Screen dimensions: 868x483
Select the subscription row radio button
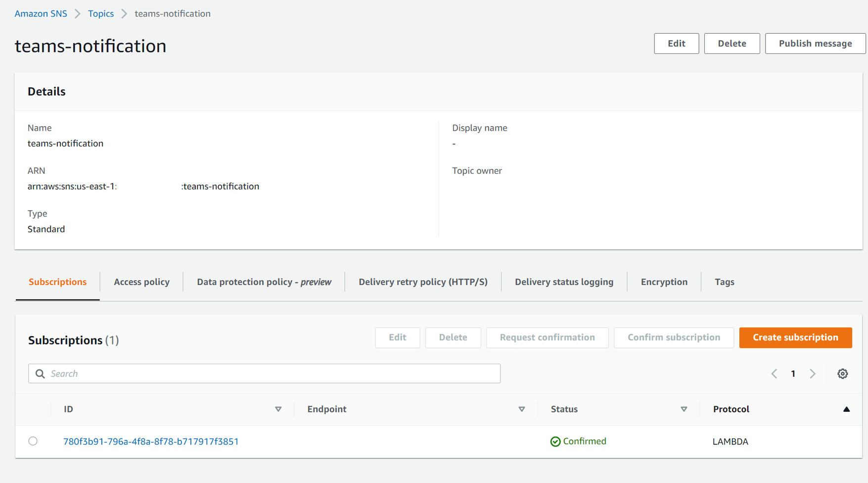point(33,441)
